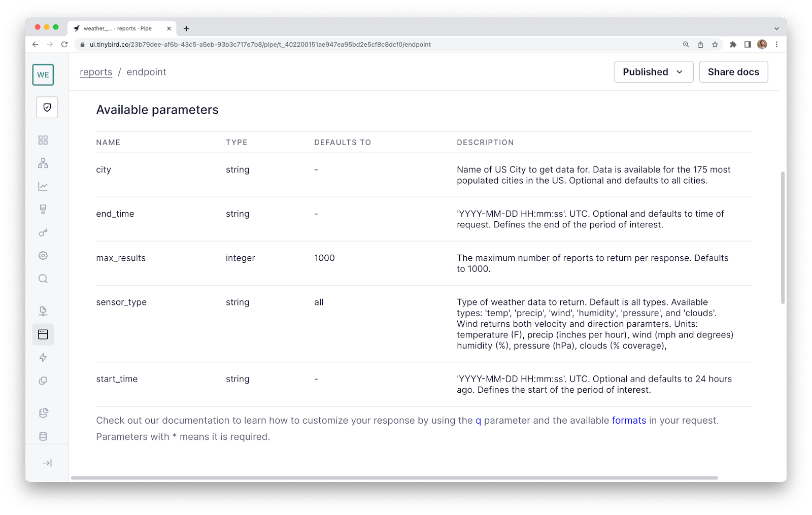Click the Share docs button
Screen dimensions: 812x515
(x=733, y=72)
